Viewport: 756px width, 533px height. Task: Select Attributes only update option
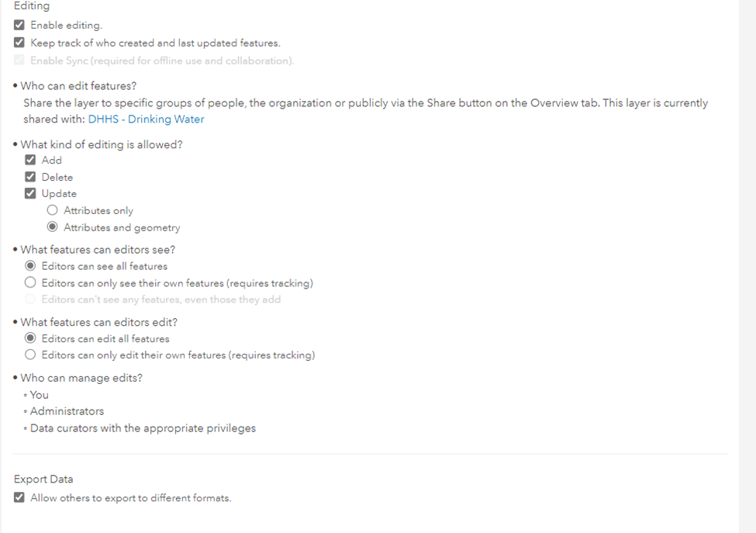[53, 210]
